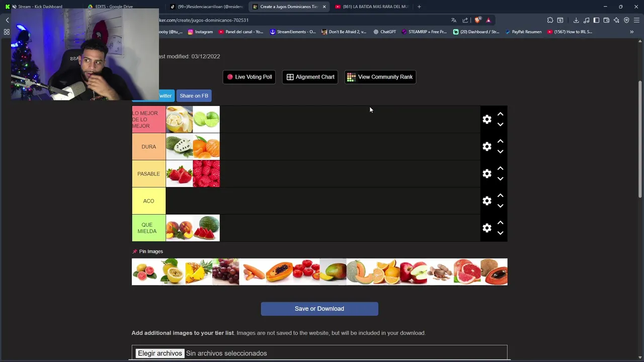Screen dimensions: 644x362
Task: Move PASABLE row up
Action: point(500,168)
